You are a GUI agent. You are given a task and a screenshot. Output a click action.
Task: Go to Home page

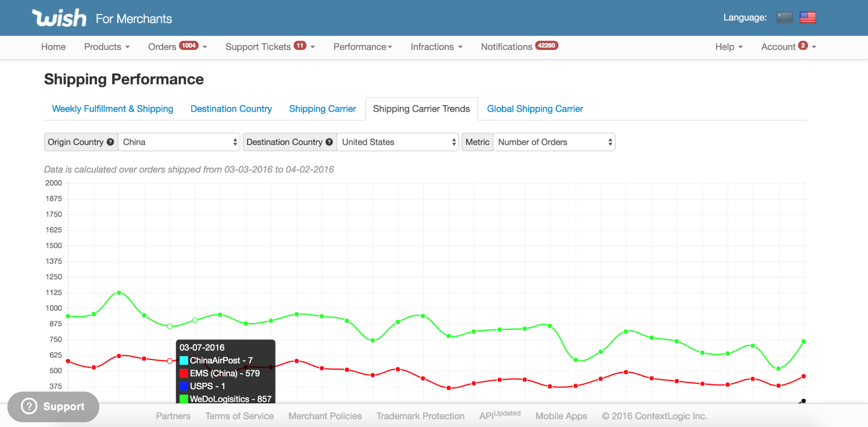click(x=53, y=47)
